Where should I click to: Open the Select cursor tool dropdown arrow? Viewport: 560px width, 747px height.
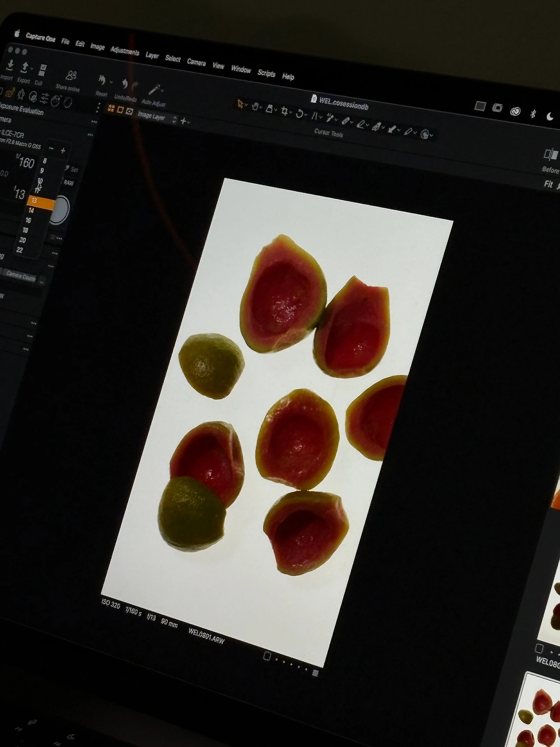[x=246, y=105]
